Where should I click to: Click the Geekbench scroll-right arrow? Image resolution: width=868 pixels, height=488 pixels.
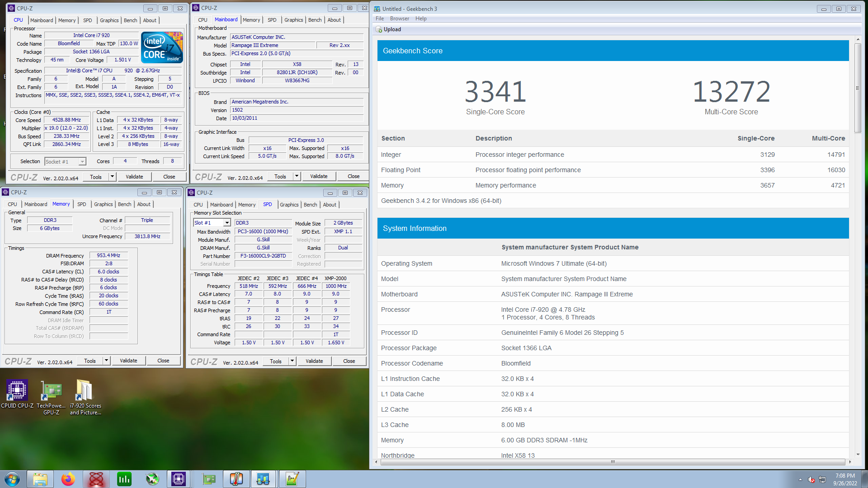point(850,462)
